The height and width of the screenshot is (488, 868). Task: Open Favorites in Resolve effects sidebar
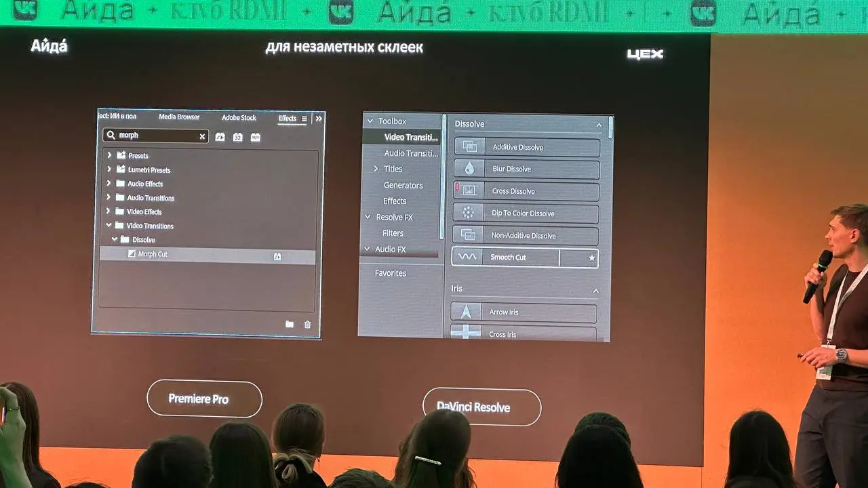click(x=391, y=273)
